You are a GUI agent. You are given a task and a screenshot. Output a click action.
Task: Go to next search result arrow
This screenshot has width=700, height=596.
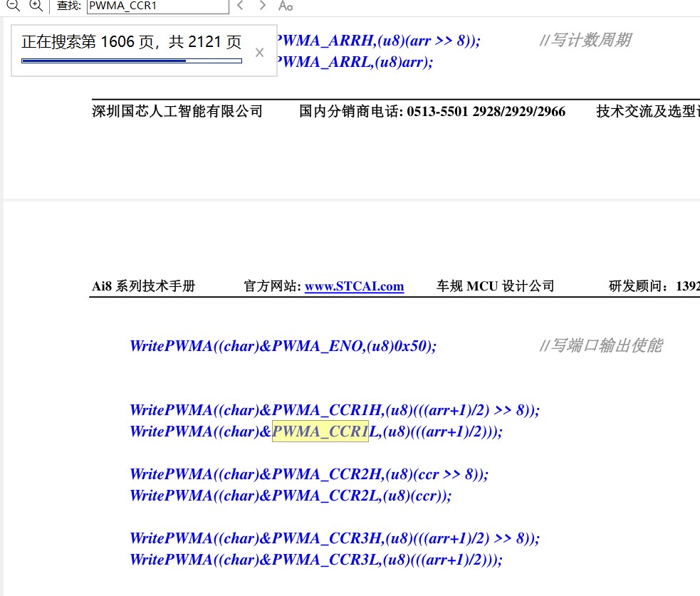pos(263,6)
